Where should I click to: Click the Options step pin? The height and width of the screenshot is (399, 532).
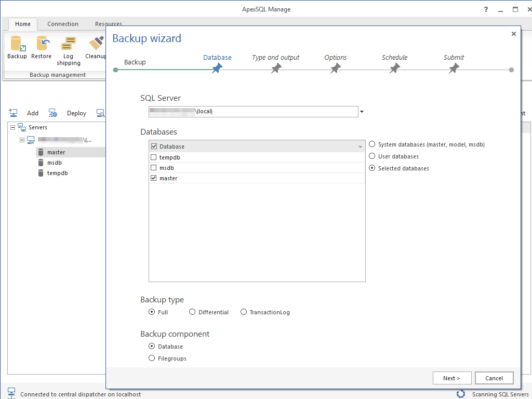click(x=336, y=69)
